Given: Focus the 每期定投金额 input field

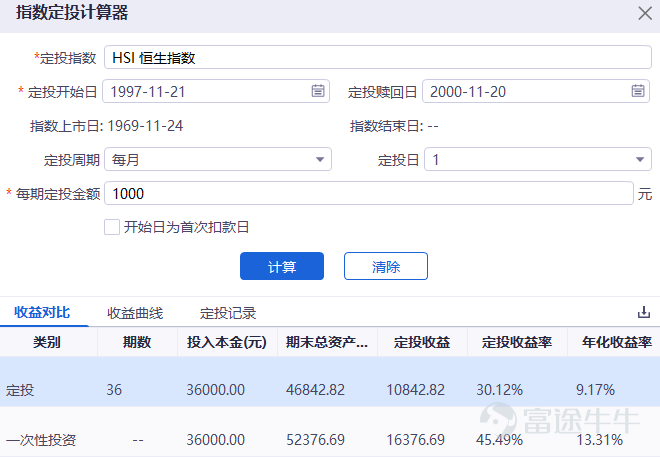Looking at the screenshot, I should pos(369,193).
